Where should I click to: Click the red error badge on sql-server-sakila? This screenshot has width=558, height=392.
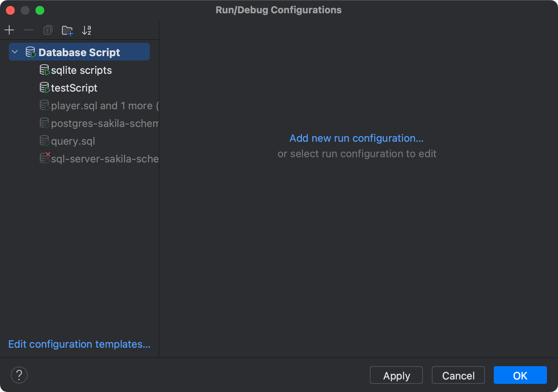tap(48, 155)
